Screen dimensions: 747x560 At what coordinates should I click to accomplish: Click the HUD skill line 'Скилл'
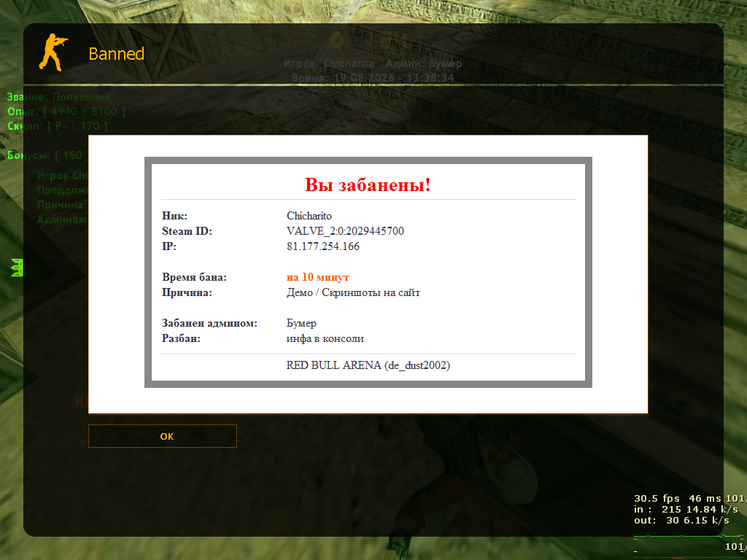tap(58, 126)
